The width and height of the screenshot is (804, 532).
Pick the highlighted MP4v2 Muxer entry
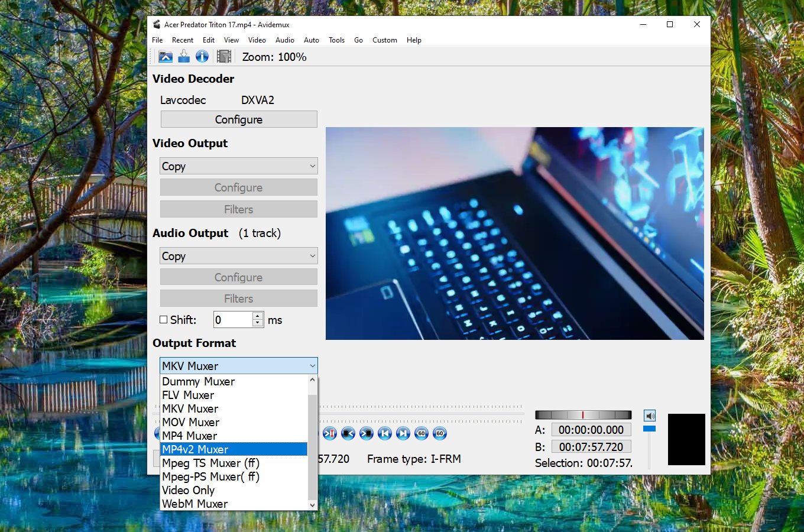click(234, 450)
